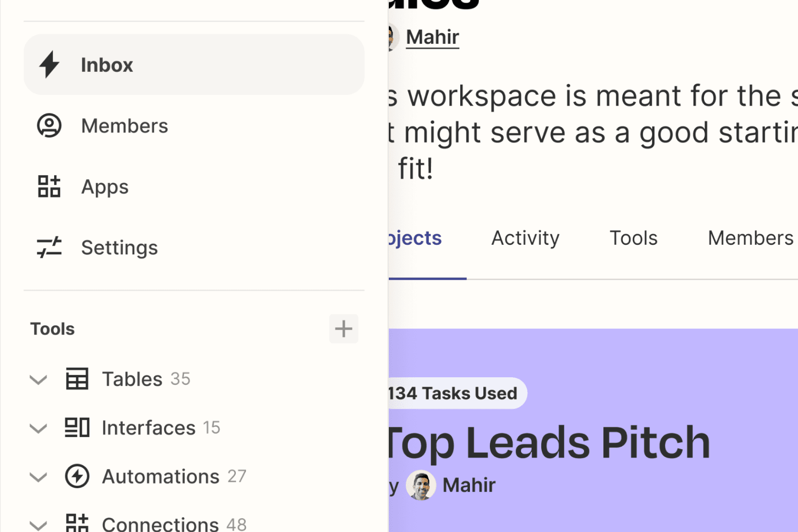Open the Automations 27 list label
Screen dimensions: 798x532
pyautogui.click(x=174, y=477)
